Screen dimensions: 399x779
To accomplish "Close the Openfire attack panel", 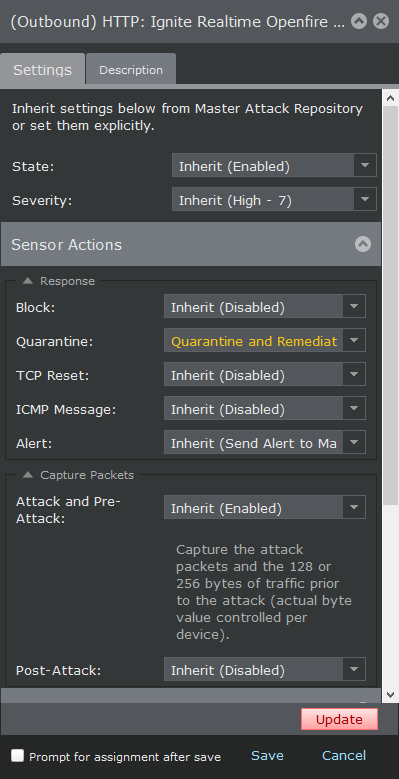I will tap(381, 21).
